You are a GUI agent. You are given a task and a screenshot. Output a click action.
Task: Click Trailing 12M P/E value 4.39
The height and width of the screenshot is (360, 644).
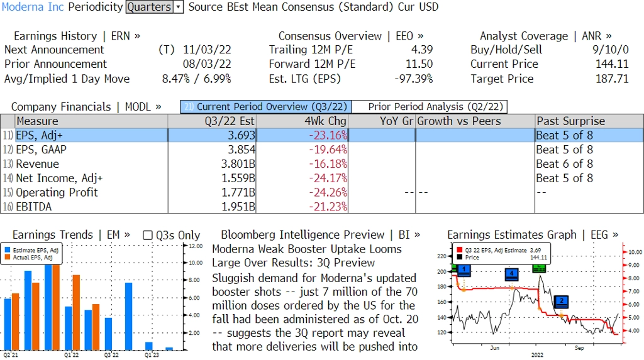[x=422, y=50]
